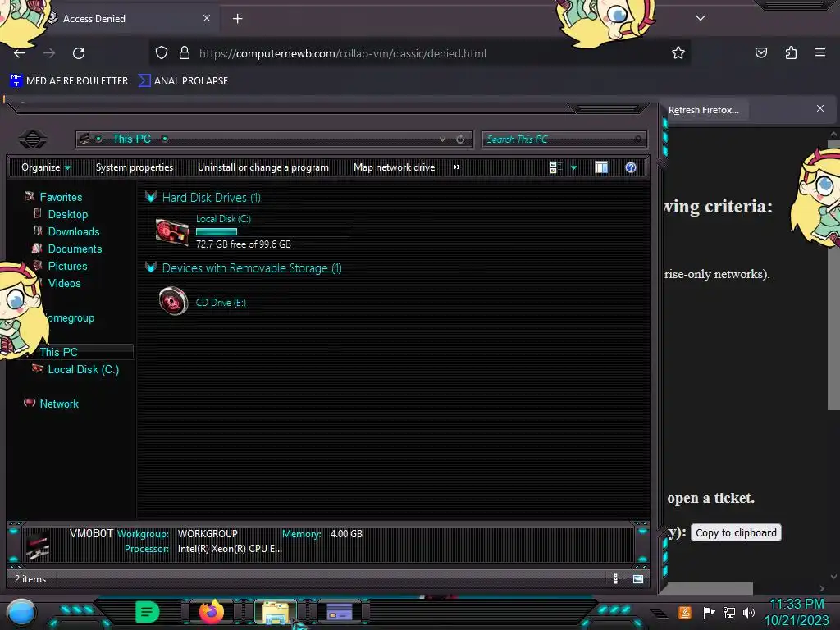840x630 pixels.
Task: Click Copy to clipboard button
Action: (736, 532)
